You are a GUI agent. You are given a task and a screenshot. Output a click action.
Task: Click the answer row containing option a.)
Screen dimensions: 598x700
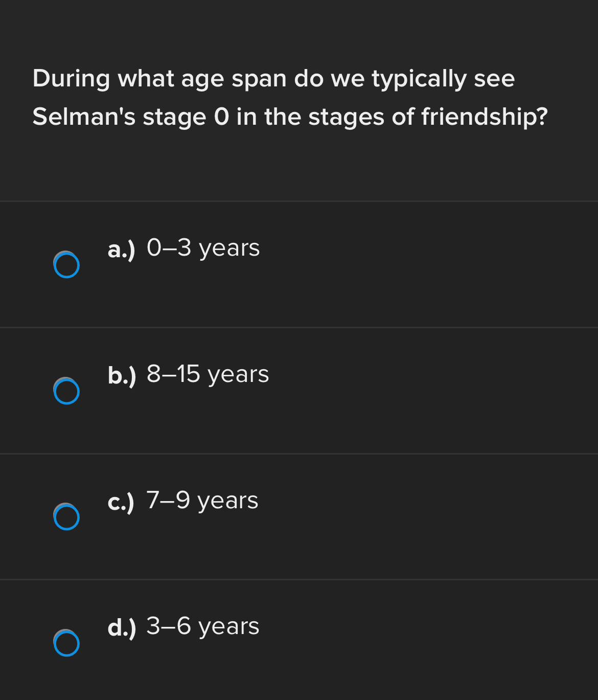pyautogui.click(x=299, y=264)
